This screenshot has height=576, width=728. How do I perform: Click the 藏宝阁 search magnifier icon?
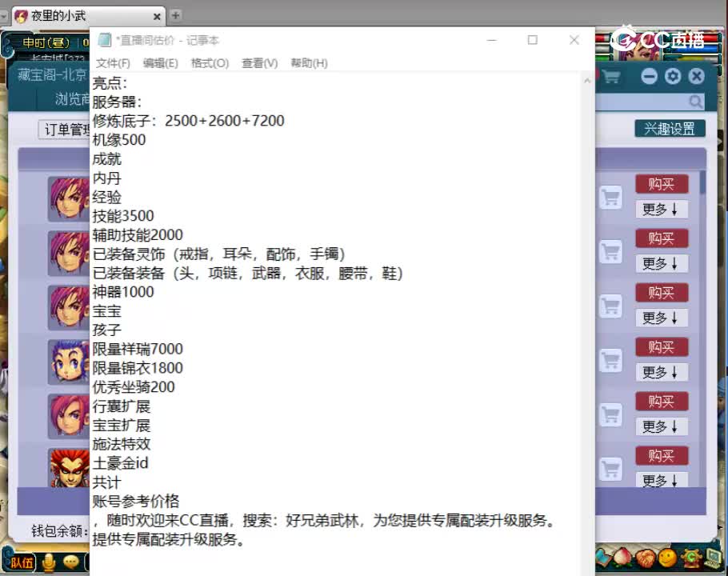click(695, 101)
